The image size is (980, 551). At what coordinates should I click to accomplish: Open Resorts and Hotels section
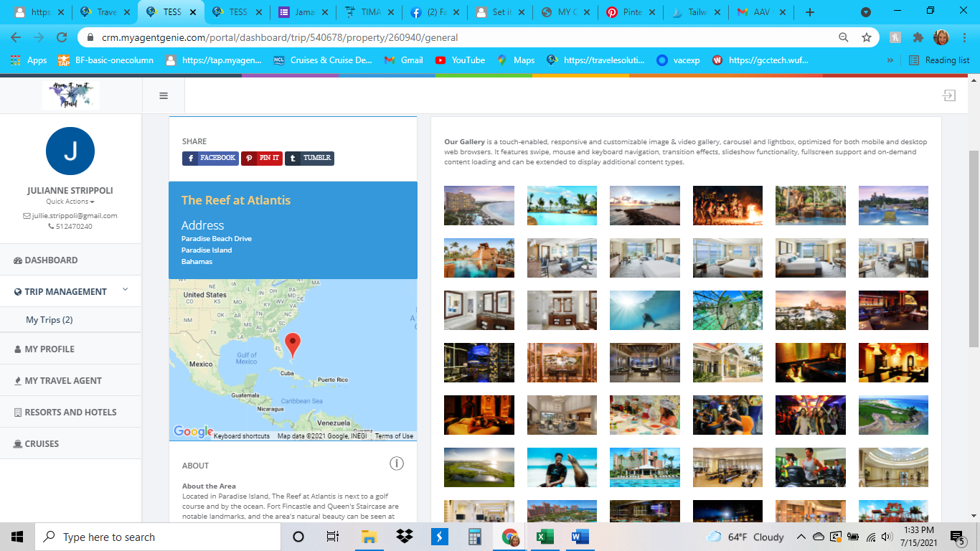click(x=70, y=412)
